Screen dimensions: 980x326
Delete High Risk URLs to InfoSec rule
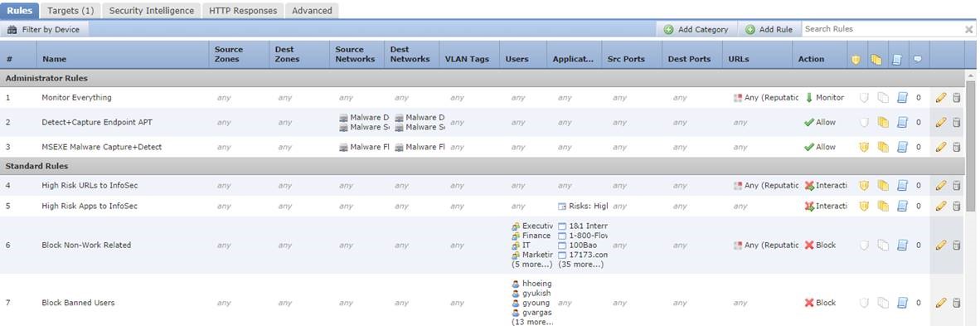[x=956, y=185]
